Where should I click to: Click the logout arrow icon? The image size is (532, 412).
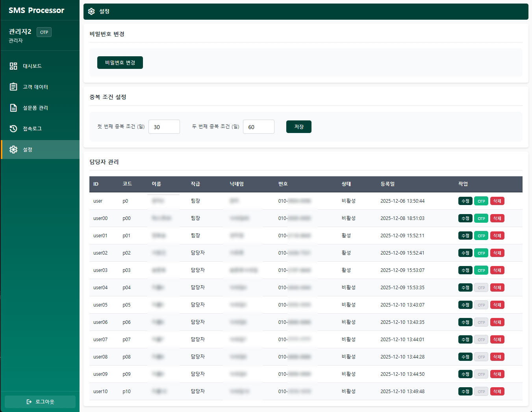29,402
